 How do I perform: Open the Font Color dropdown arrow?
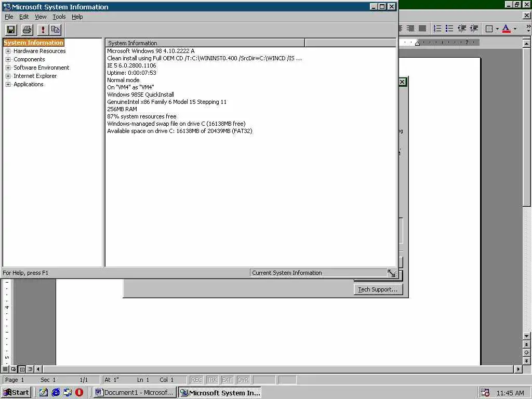(x=515, y=29)
